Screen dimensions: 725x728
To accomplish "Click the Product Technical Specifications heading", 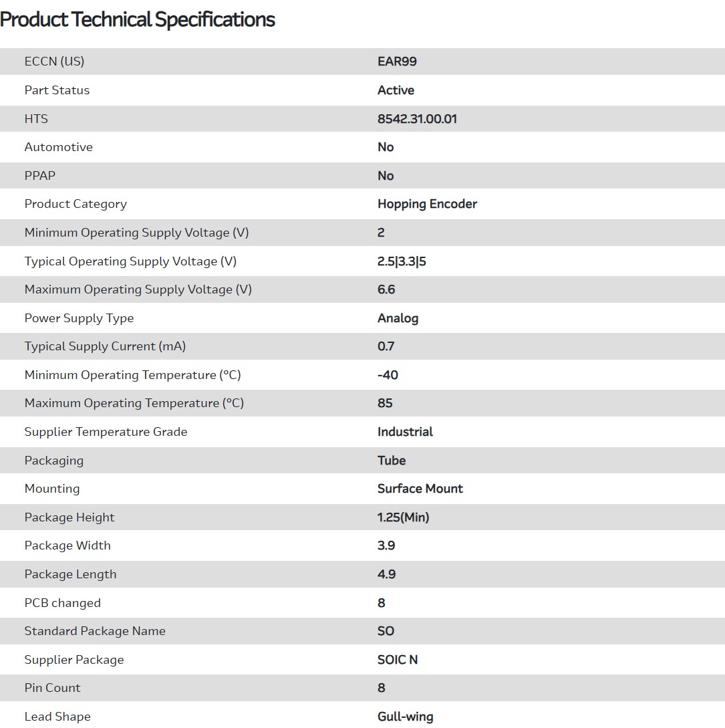I will click(x=138, y=19).
